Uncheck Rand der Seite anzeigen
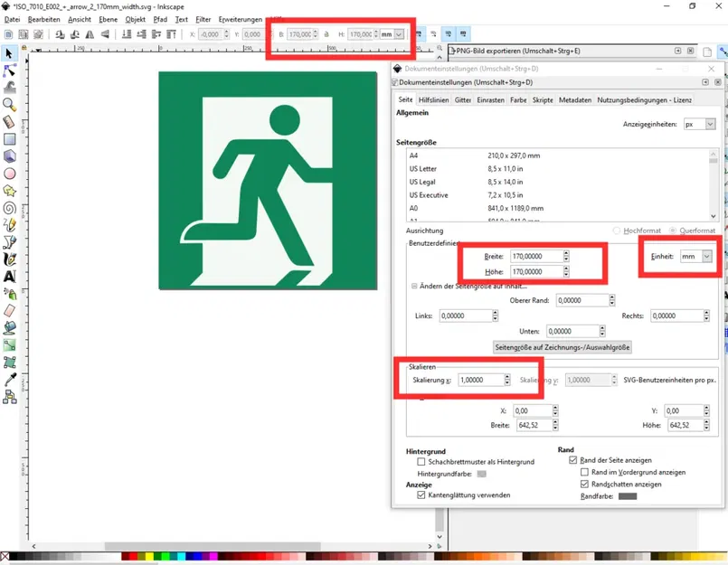Screen dimensions: 728x565 572,461
